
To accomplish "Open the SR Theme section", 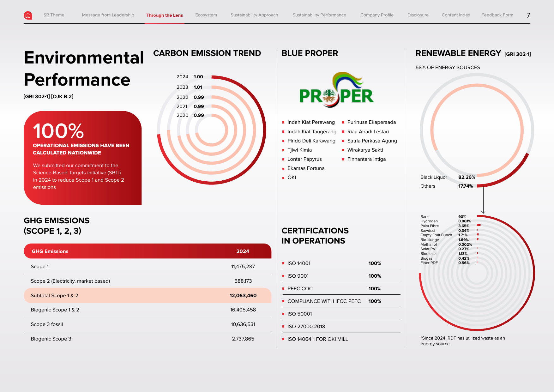I will (54, 15).
